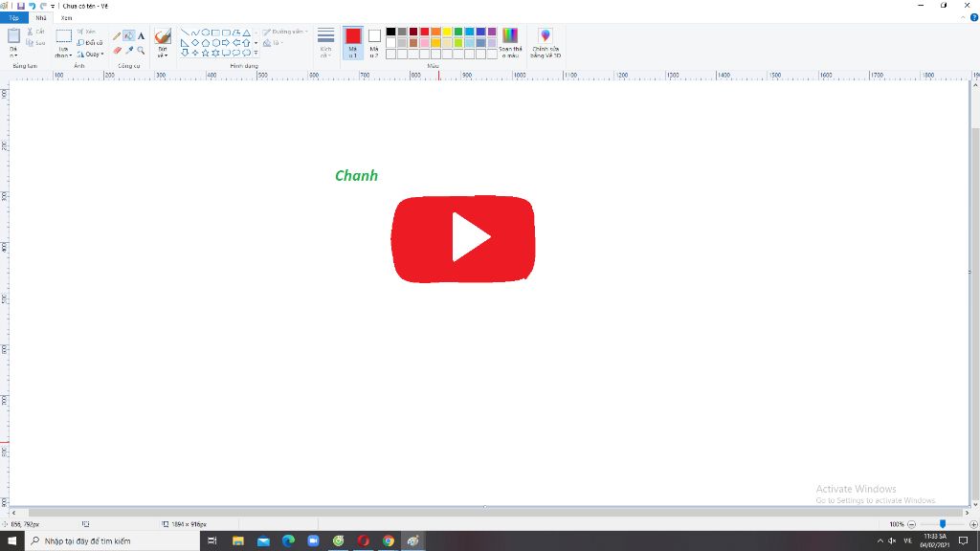
Task: Choose the Right triangle shape
Action: click(185, 42)
